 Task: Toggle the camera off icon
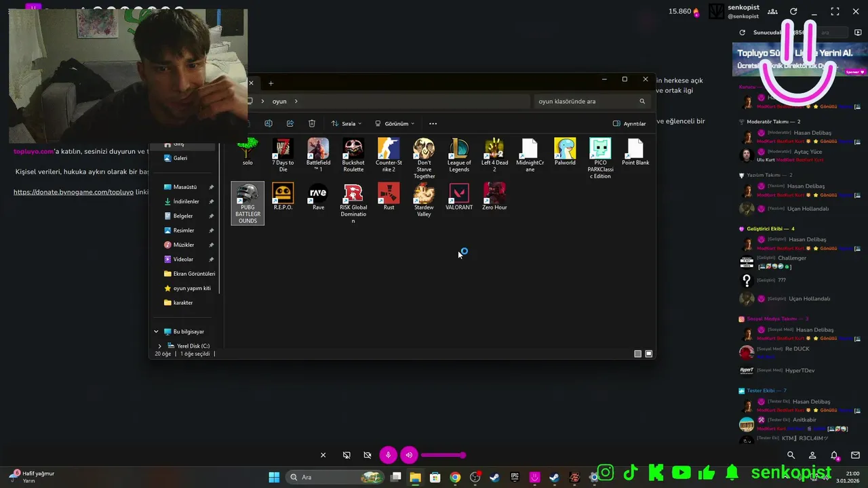tap(368, 455)
